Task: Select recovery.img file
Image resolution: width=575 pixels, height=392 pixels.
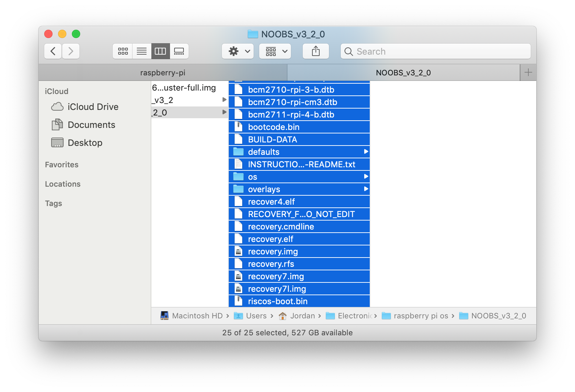Action: click(299, 252)
